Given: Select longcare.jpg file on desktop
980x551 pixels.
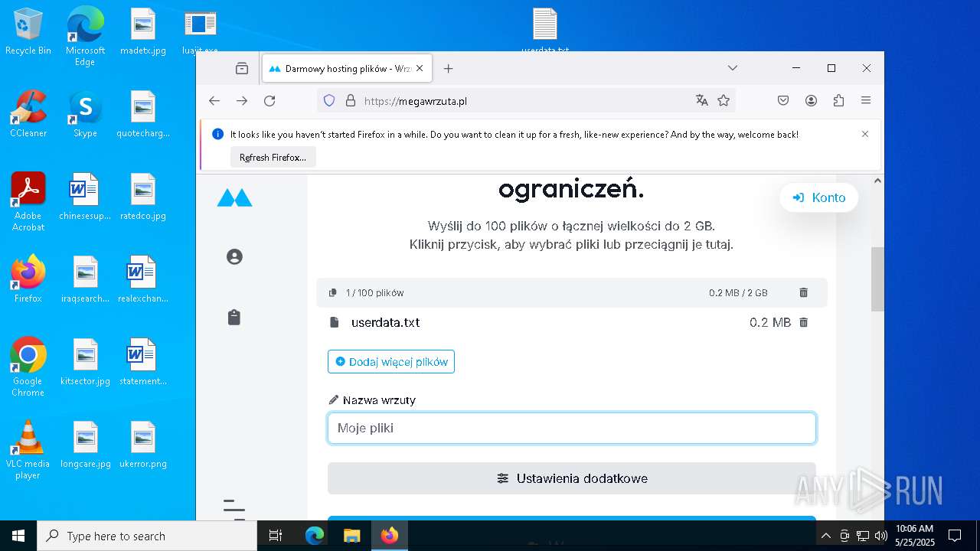Looking at the screenshot, I should tap(85, 445).
